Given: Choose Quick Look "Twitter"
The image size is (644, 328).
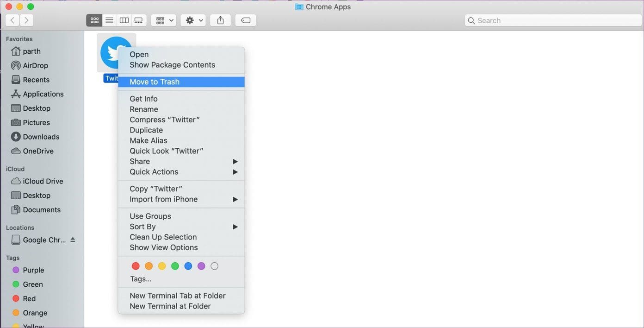Looking at the screenshot, I should click(x=181, y=151).
